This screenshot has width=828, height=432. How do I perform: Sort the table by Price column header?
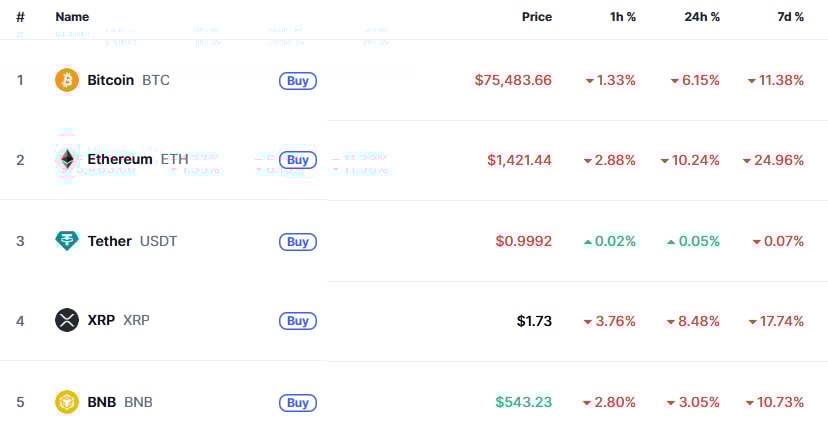pyautogui.click(x=537, y=17)
